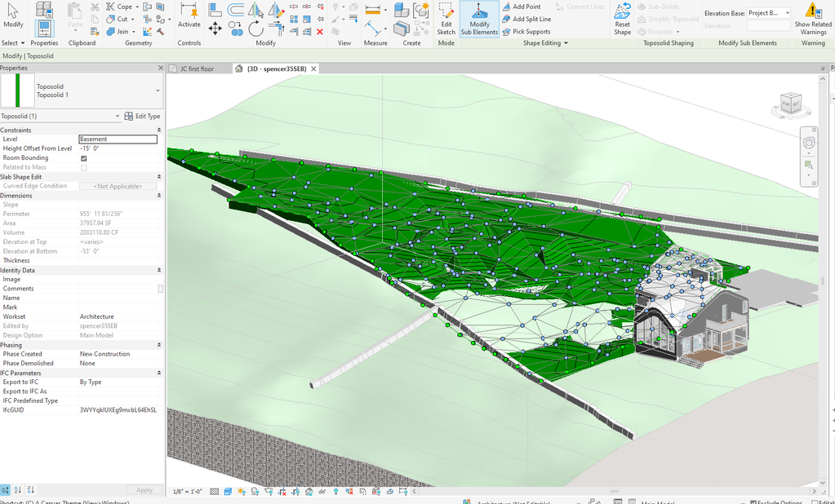Select the Move tool
The height and width of the screenshot is (504, 835).
(215, 29)
